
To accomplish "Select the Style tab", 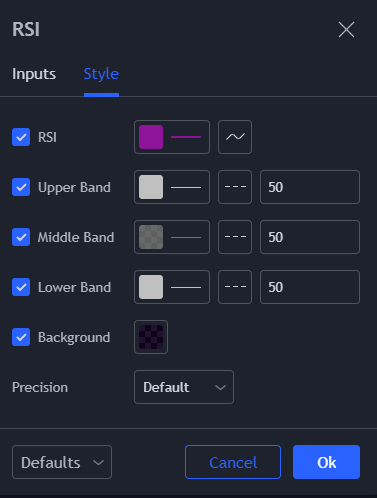I will [101, 74].
